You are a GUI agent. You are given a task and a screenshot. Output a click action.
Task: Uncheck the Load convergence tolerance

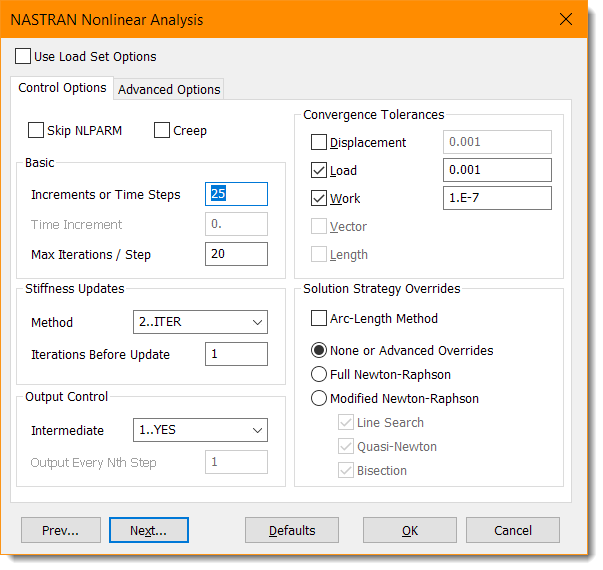[319, 170]
